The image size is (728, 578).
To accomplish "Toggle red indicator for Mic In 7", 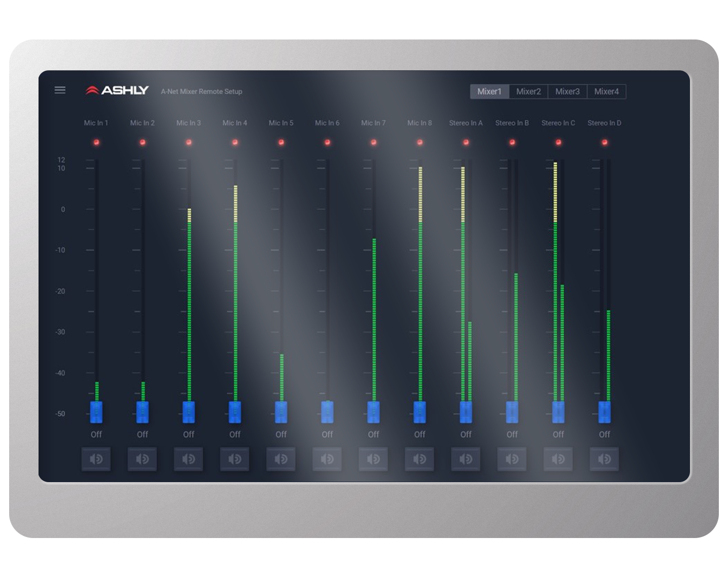I will click(x=374, y=142).
